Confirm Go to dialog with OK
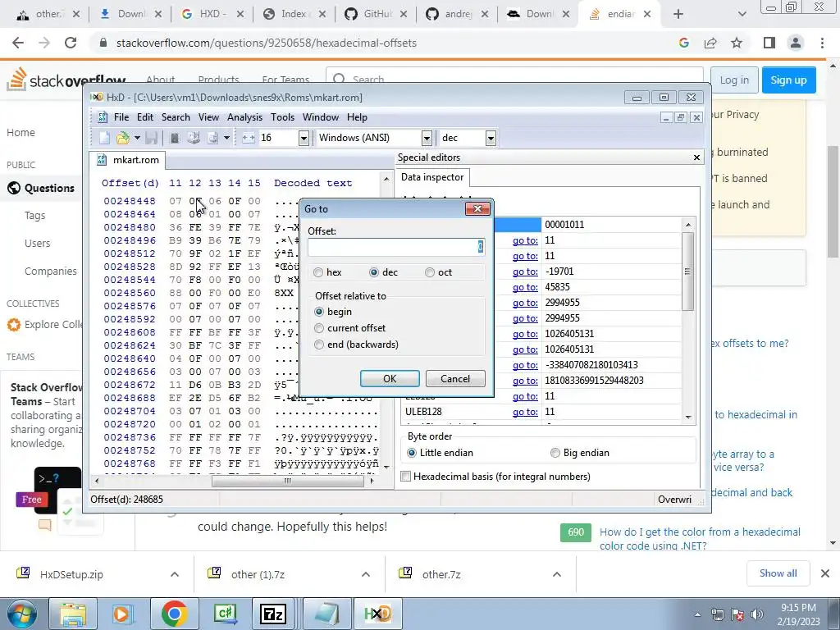 [x=390, y=379]
